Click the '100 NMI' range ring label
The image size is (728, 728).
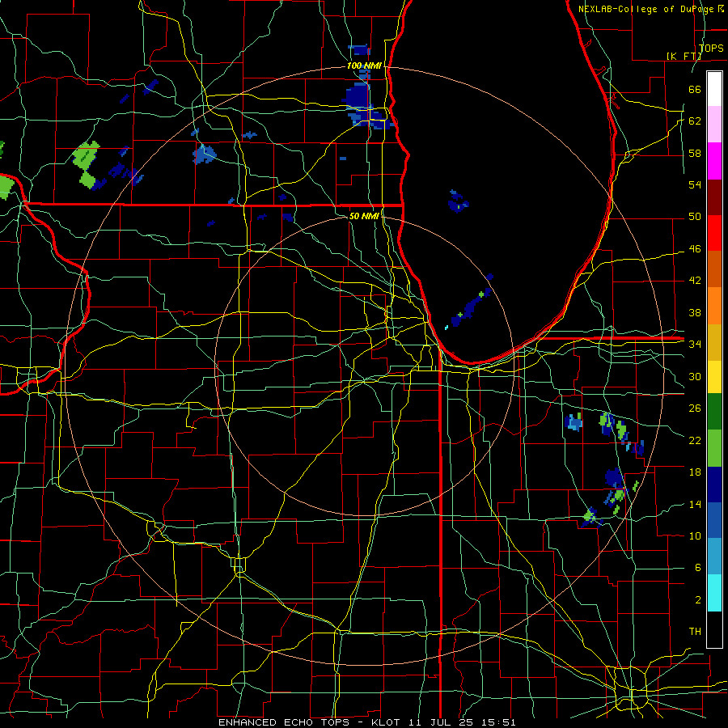click(364, 66)
